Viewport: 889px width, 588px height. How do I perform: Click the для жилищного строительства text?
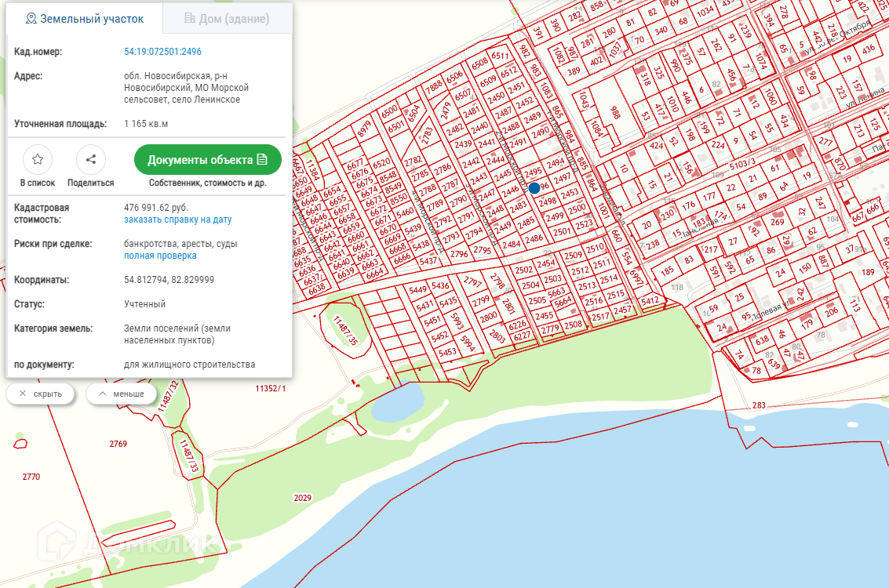tap(189, 365)
